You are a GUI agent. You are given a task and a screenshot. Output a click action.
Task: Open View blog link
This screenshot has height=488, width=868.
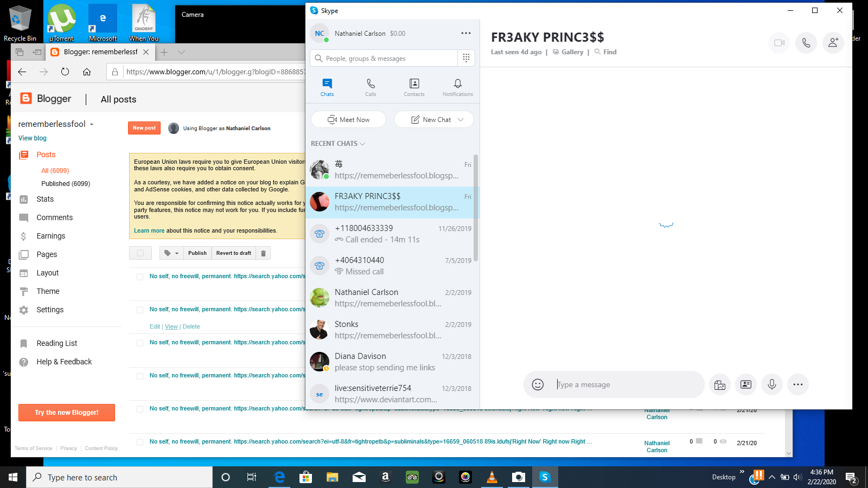click(x=33, y=138)
